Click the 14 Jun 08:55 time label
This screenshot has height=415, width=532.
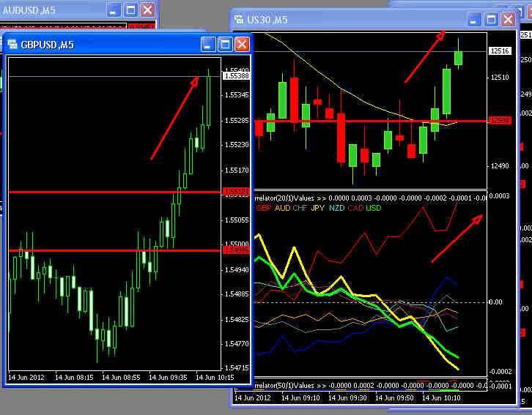(121, 378)
